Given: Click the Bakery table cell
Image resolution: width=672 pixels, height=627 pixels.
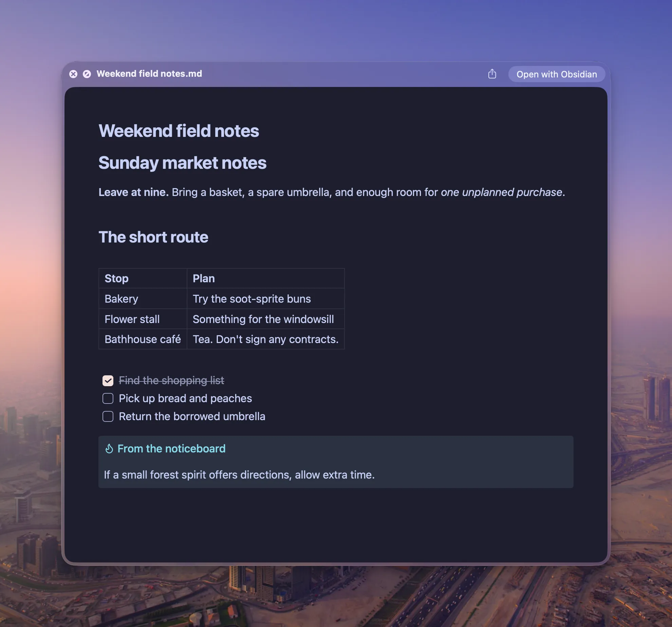Looking at the screenshot, I should pyautogui.click(x=143, y=299).
